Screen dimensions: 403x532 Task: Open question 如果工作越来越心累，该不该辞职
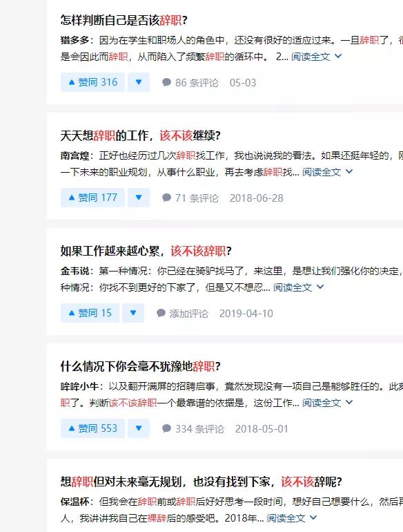coord(146,251)
